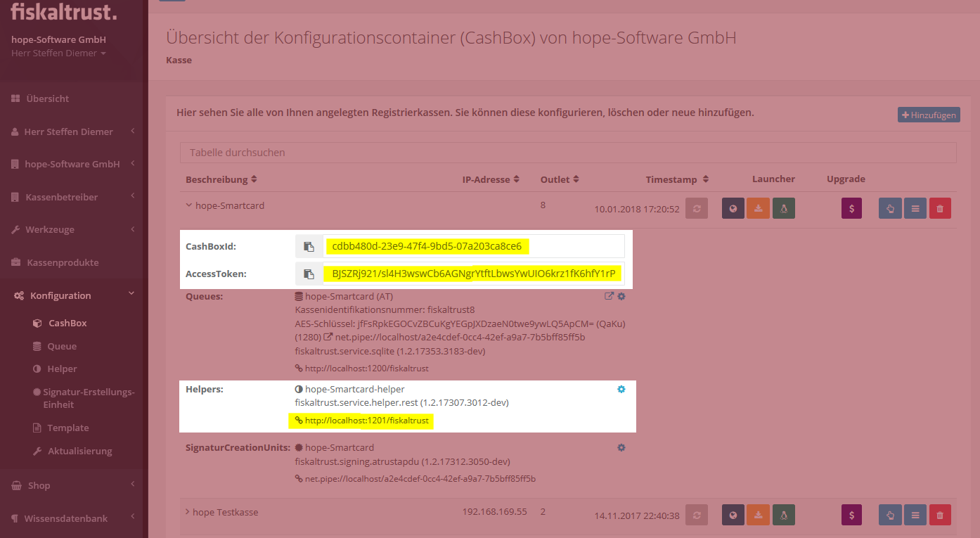980x538 pixels.
Task: Click the dollar upgrade button for hope-Smartcard
Action: pos(851,209)
